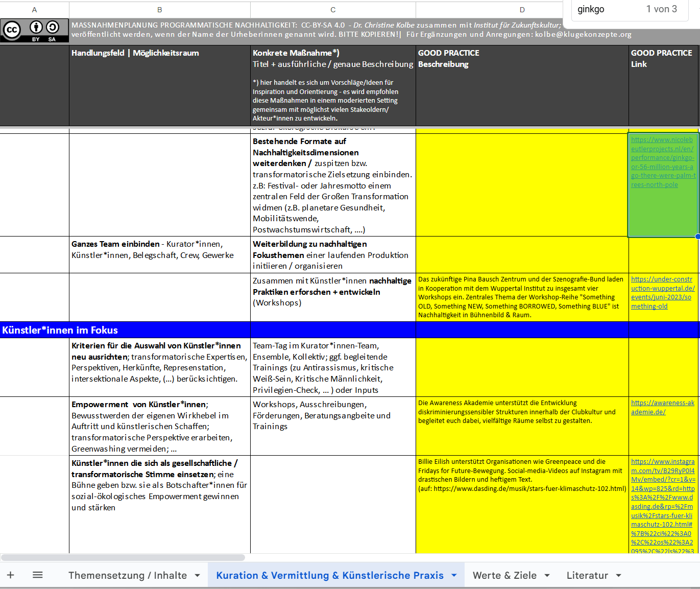Click the '1 von 3' search result counter
This screenshot has height=589, width=700.
[661, 9]
